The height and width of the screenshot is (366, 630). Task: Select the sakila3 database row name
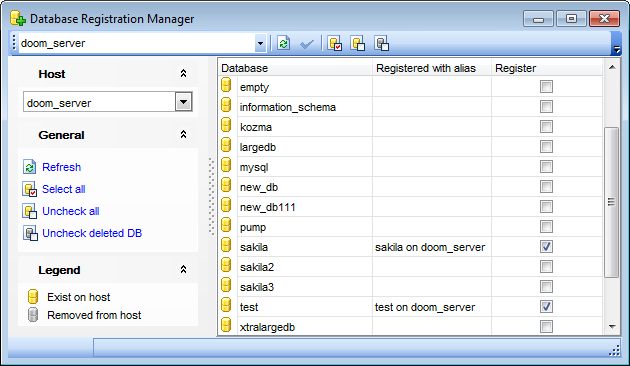coord(257,287)
